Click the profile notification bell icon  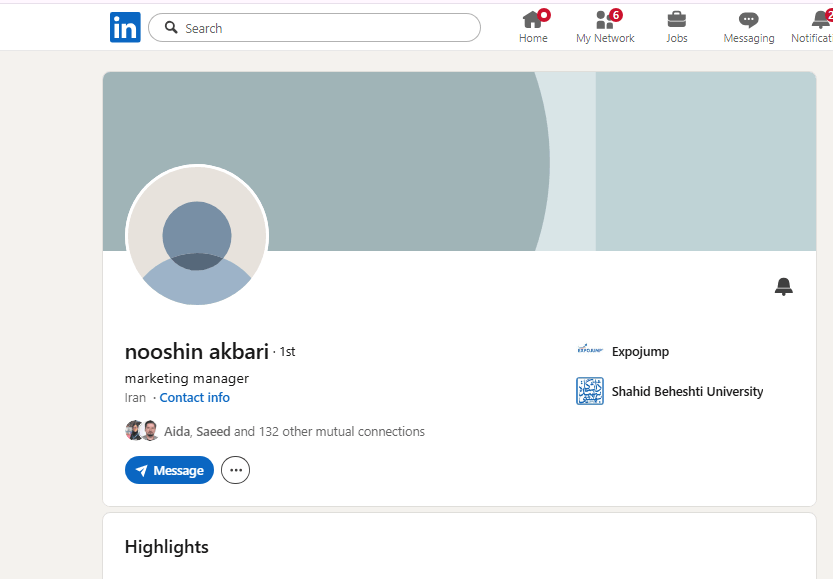(x=784, y=286)
